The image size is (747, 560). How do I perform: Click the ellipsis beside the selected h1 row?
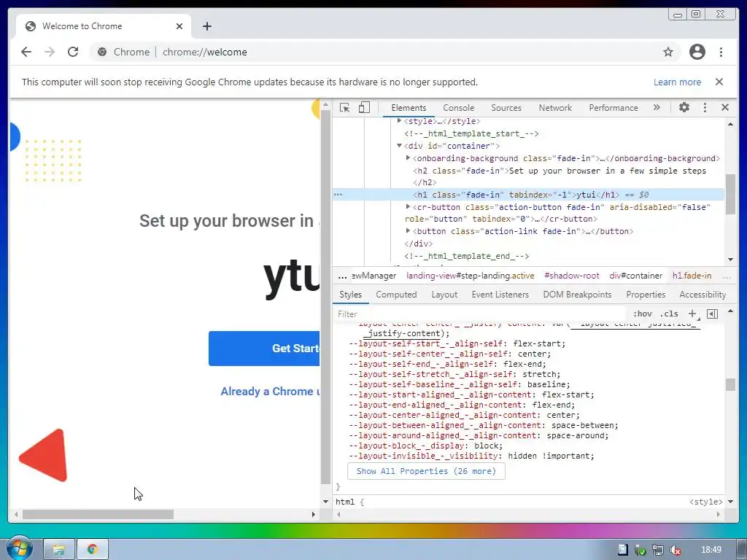(338, 194)
